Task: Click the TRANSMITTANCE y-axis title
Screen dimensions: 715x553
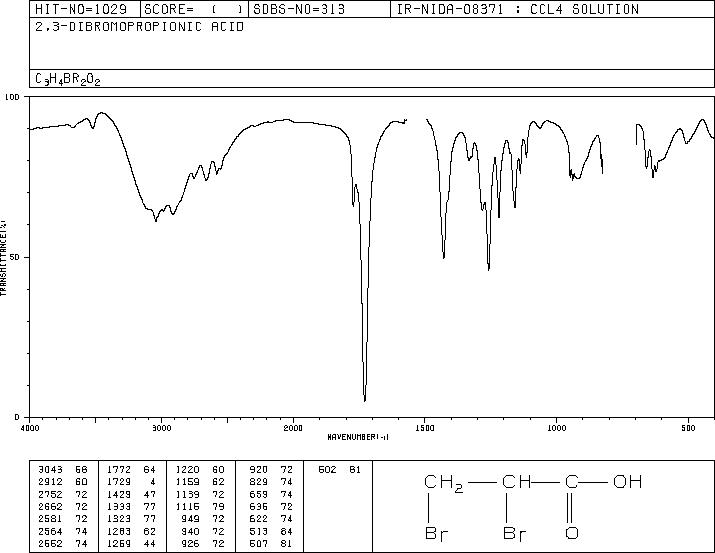Action: [3, 258]
